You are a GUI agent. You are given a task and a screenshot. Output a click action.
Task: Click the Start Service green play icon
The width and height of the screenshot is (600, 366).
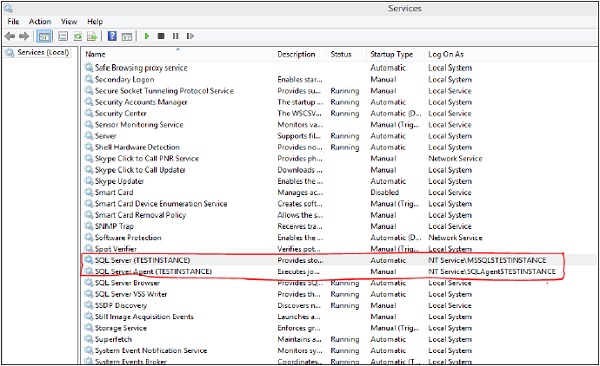pos(147,36)
